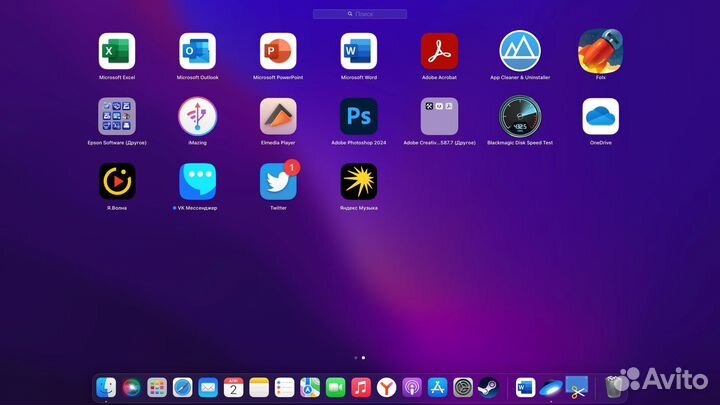This screenshot has width=720, height=405.
Task: Launch iMazing app
Action: [197, 116]
